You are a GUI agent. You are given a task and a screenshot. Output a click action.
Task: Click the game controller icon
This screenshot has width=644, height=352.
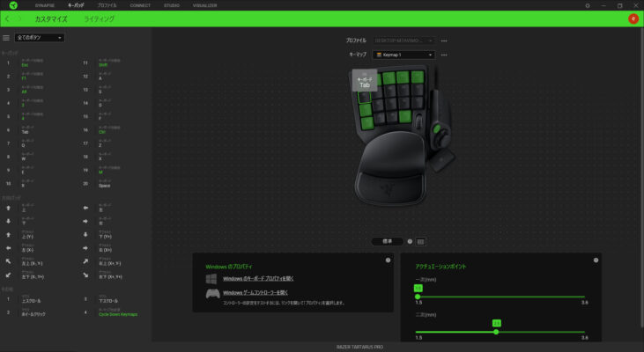pos(212,294)
